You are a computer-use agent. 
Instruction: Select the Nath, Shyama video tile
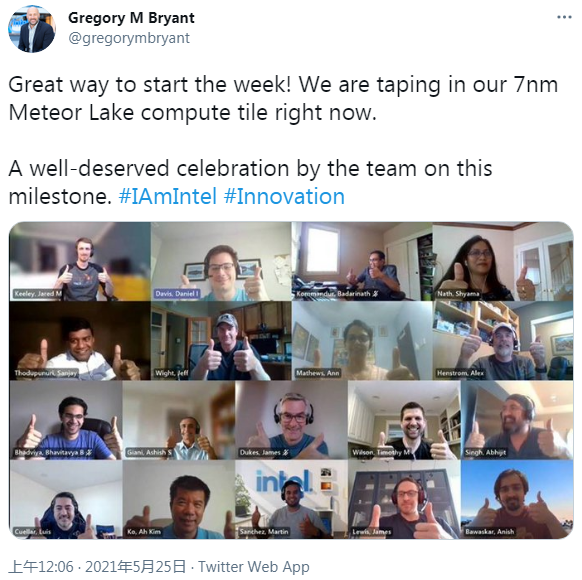pos(503,261)
